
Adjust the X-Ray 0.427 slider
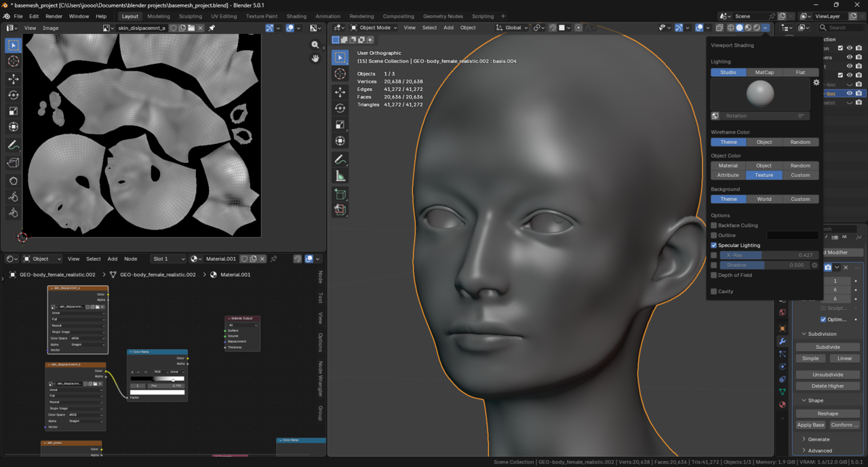coord(768,255)
